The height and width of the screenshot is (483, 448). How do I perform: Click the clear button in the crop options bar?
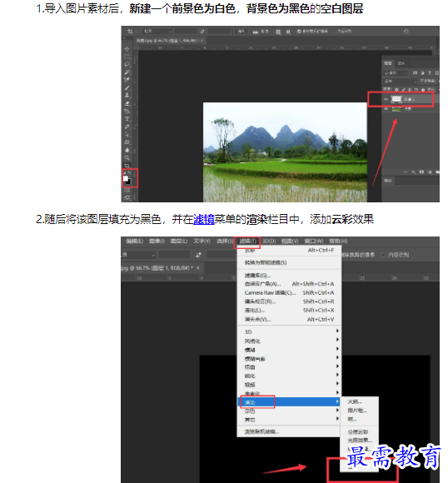point(241,32)
